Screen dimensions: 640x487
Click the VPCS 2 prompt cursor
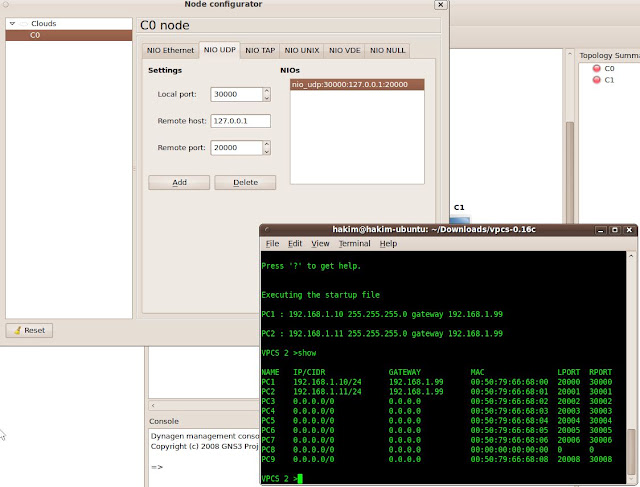pyautogui.click(x=300, y=478)
